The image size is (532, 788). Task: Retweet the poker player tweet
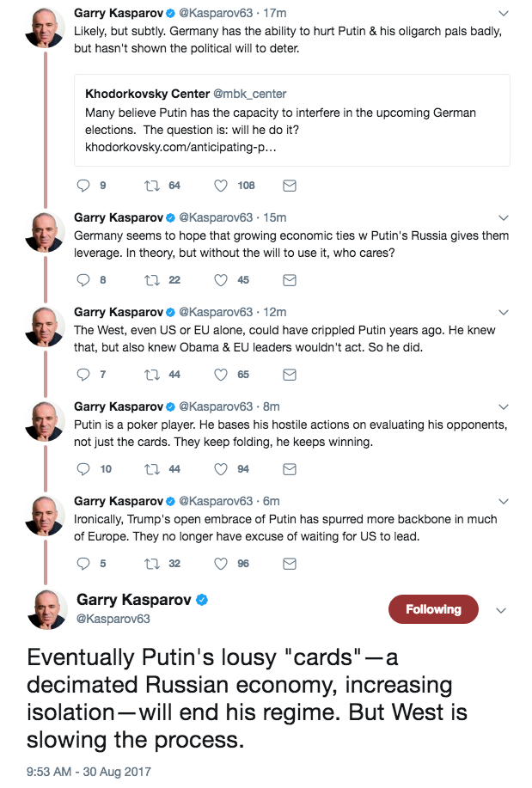(152, 469)
